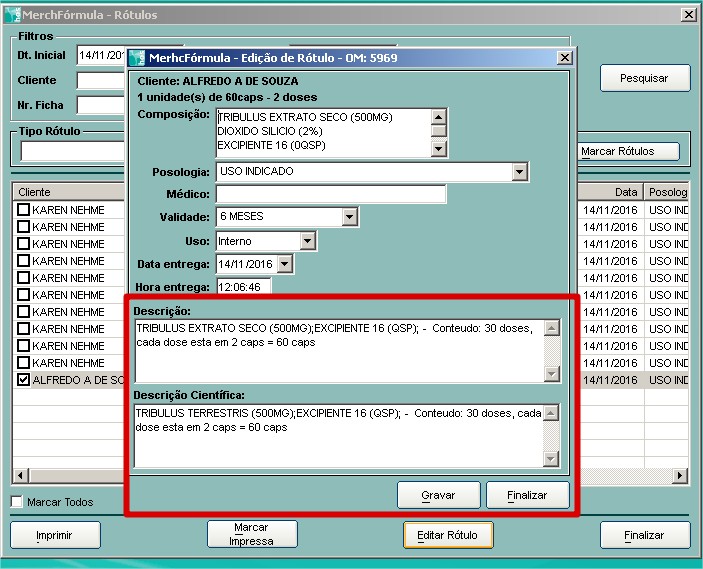The width and height of the screenshot is (703, 569).
Task: Check the first KAREN NEHME row checkbox
Action: tap(23, 210)
